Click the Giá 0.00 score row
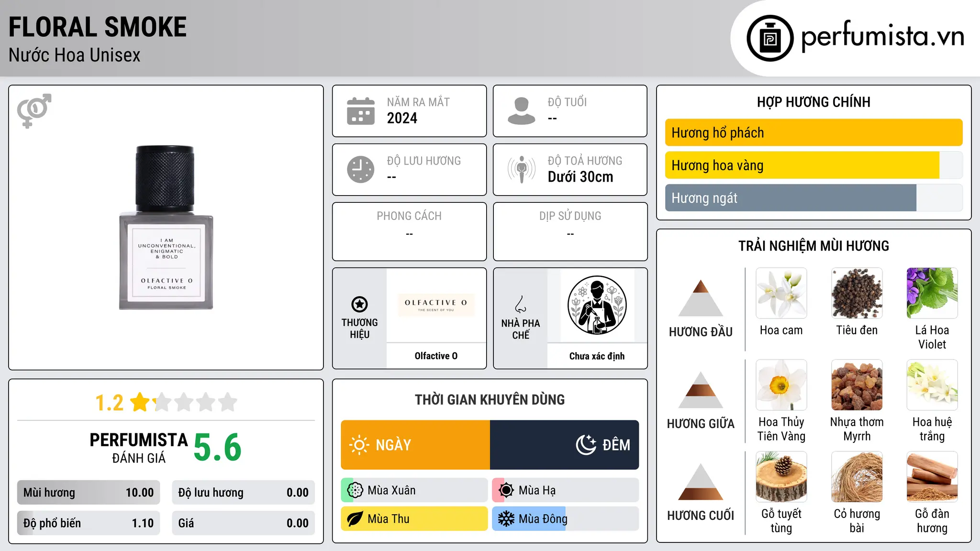The image size is (980, 551). point(243,523)
